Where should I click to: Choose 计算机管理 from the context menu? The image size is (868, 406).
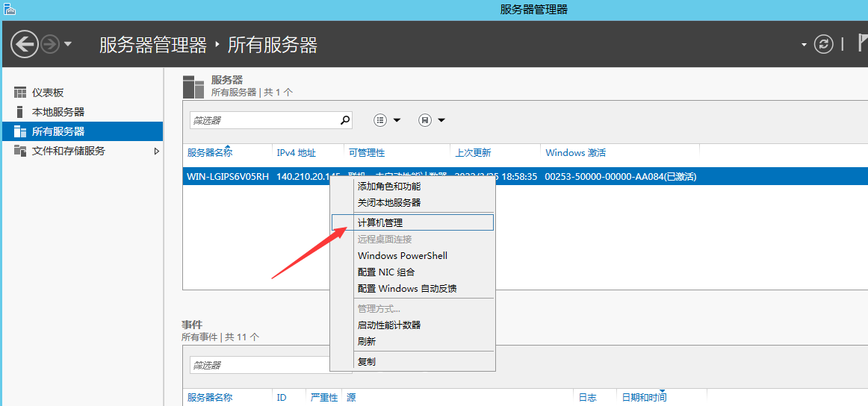coord(380,222)
